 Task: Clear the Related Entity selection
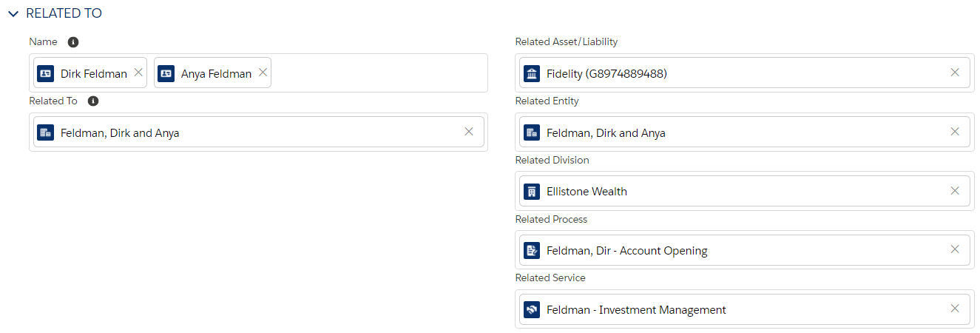click(x=955, y=132)
